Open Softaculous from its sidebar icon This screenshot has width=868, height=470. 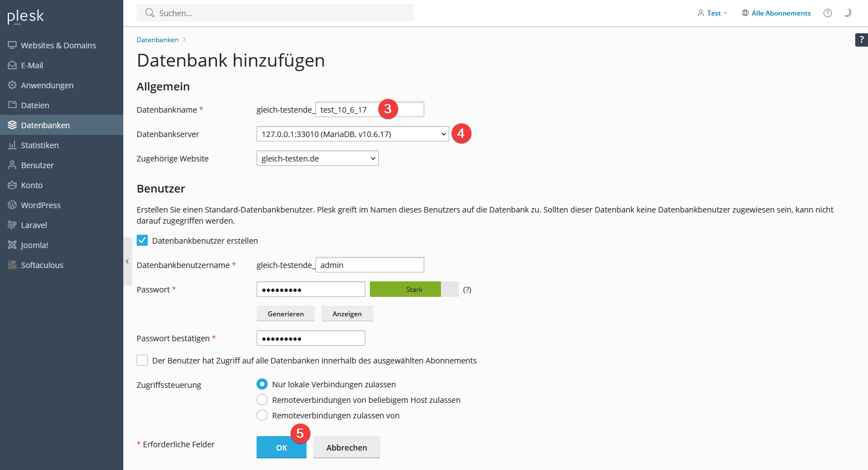12,265
